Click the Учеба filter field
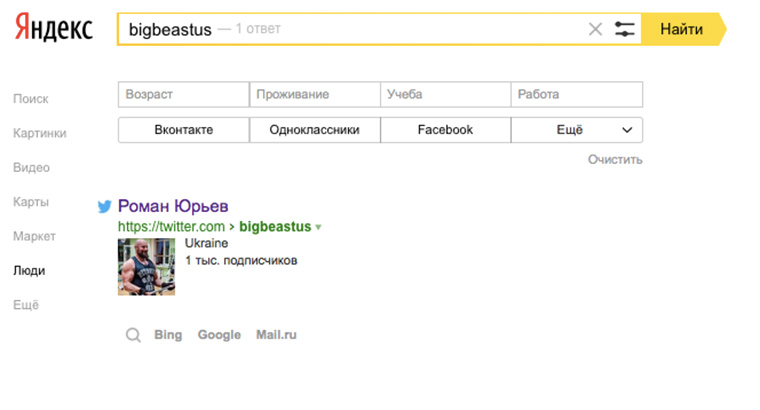Screen dimensions: 760x410 pos(445,94)
